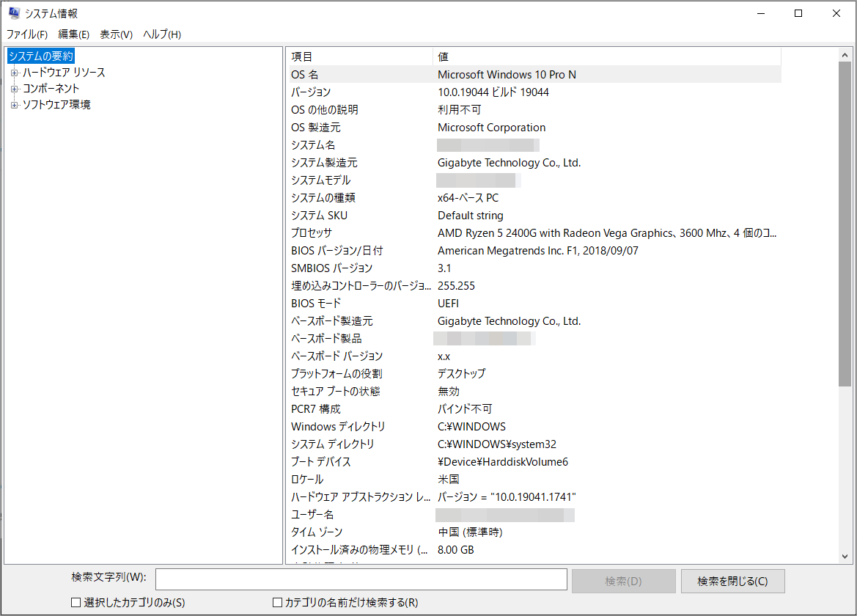
Task: Select the OS 名 row
Action: [535, 74]
